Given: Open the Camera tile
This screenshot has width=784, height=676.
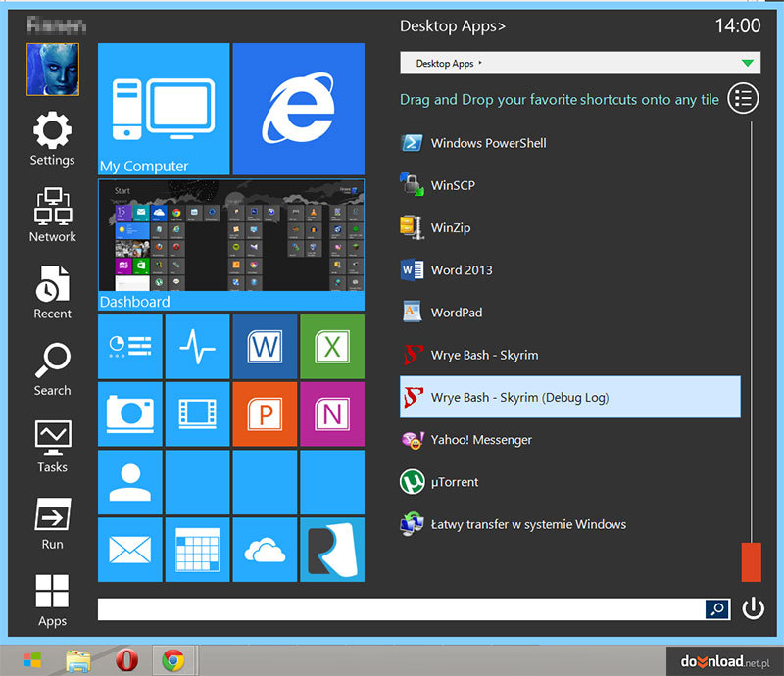Looking at the screenshot, I should pyautogui.click(x=130, y=414).
